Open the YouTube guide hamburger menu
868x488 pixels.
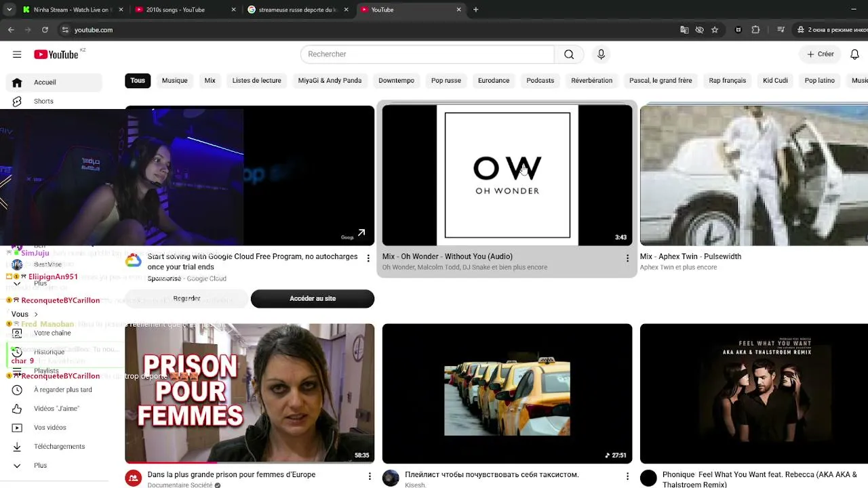tap(17, 54)
